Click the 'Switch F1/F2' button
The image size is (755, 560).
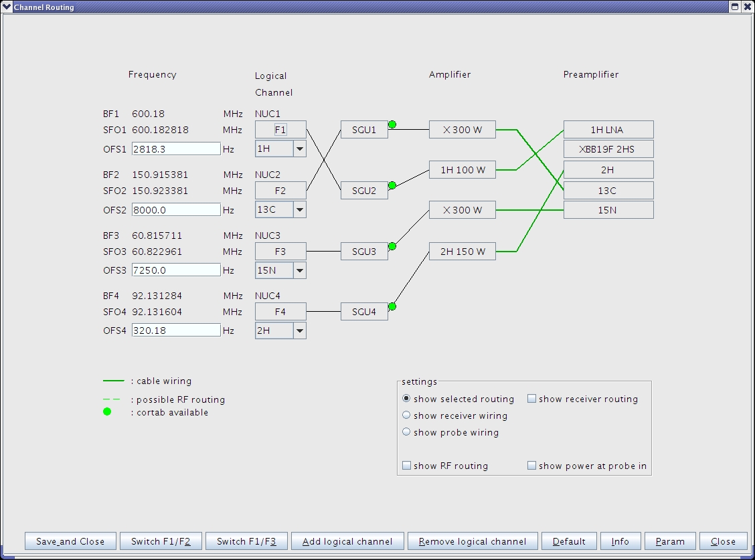point(161,541)
